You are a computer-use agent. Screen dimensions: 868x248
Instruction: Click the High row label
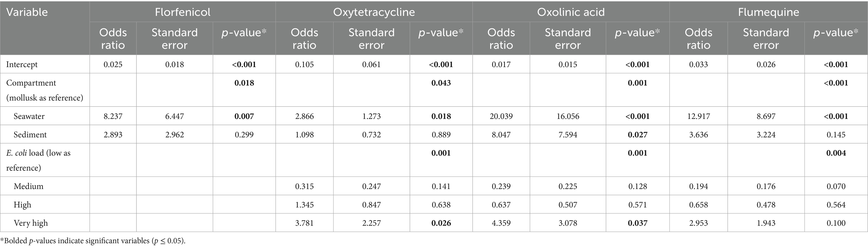tap(22, 205)
